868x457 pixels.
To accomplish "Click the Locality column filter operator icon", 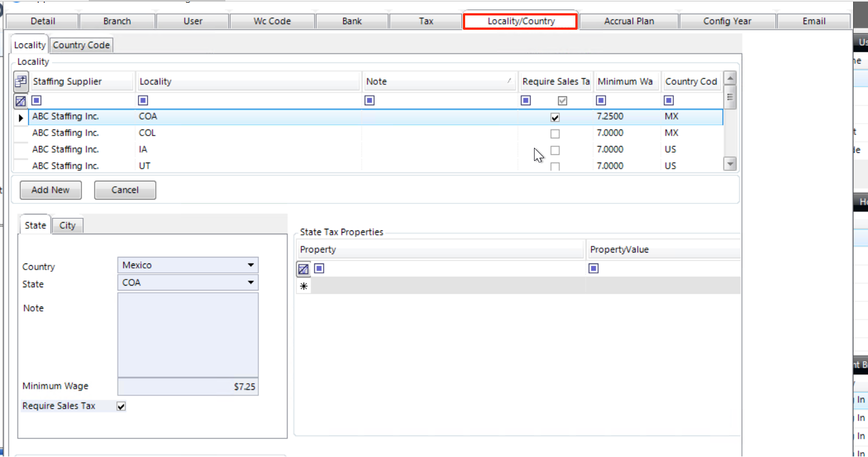I will point(143,100).
